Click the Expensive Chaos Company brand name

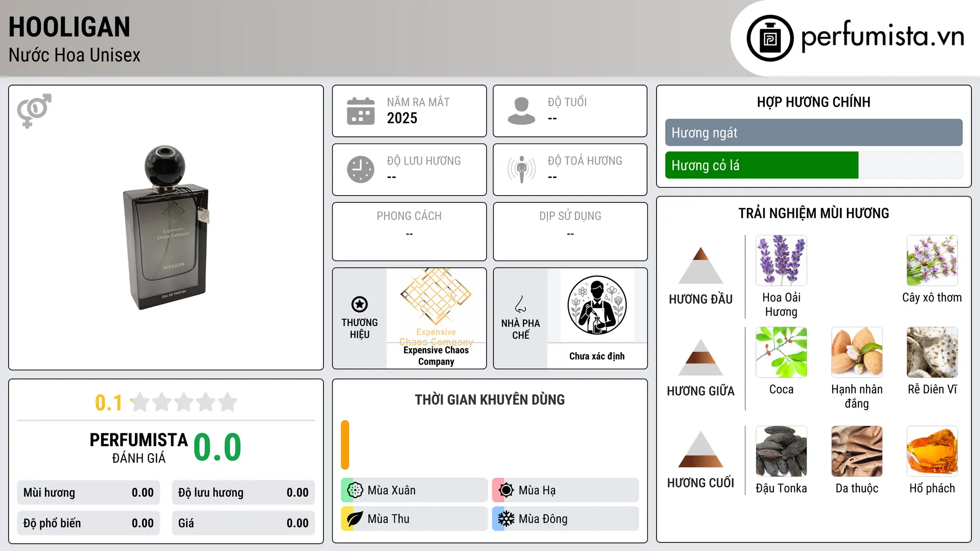click(x=436, y=356)
